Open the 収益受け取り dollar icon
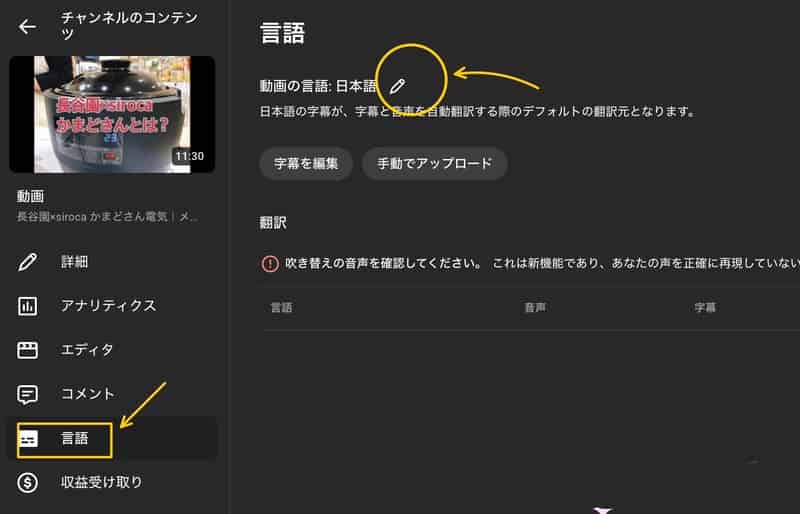Screen dimensions: 800x514 pyautogui.click(x=28, y=482)
